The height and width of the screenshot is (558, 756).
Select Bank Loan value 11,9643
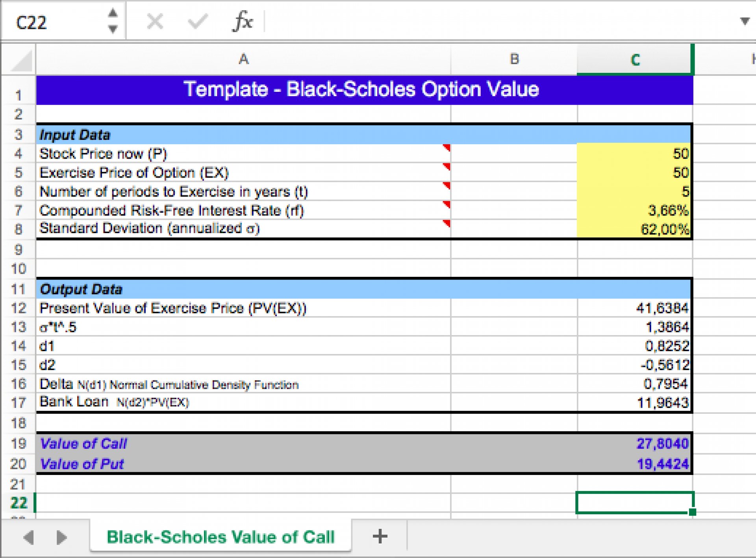point(634,402)
